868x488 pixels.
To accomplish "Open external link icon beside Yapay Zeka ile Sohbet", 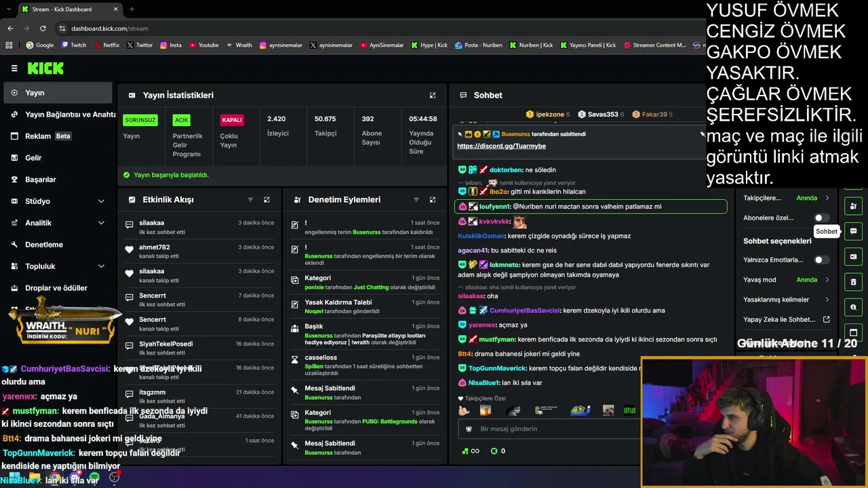I will pos(827,319).
